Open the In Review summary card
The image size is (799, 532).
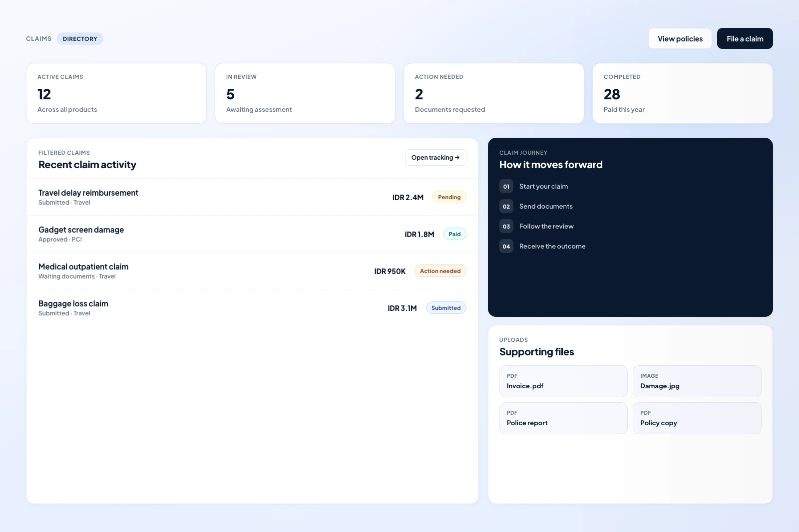tap(305, 93)
